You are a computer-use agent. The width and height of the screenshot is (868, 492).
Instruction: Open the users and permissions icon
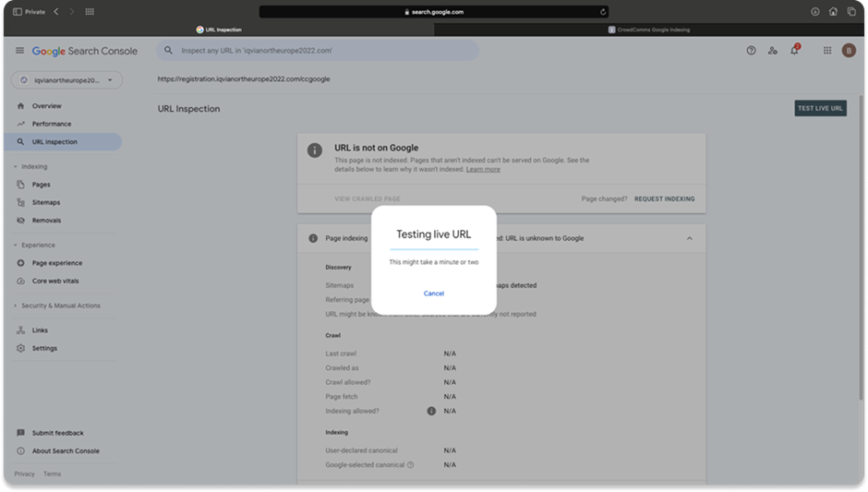click(773, 51)
